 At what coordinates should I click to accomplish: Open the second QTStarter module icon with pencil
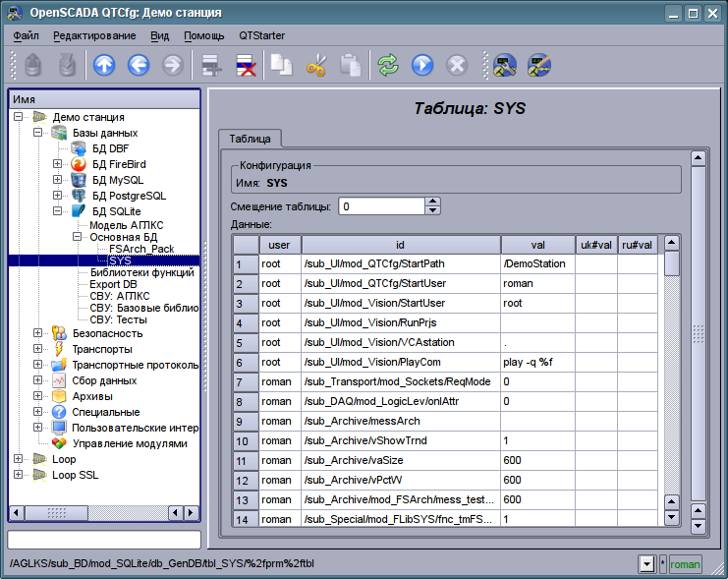pyautogui.click(x=539, y=65)
